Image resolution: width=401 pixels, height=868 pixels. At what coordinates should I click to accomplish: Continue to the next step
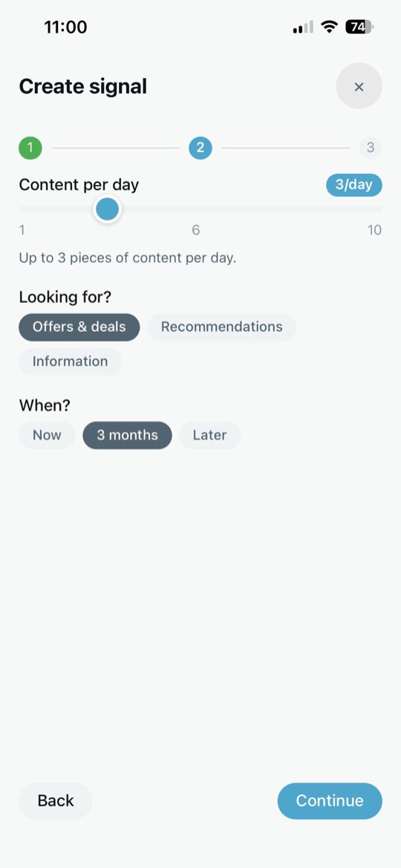[330, 800]
